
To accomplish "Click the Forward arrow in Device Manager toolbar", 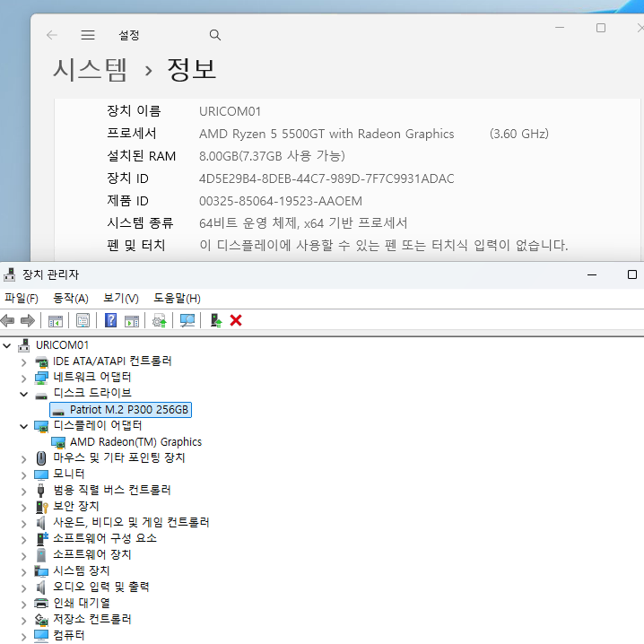I will (x=28, y=320).
